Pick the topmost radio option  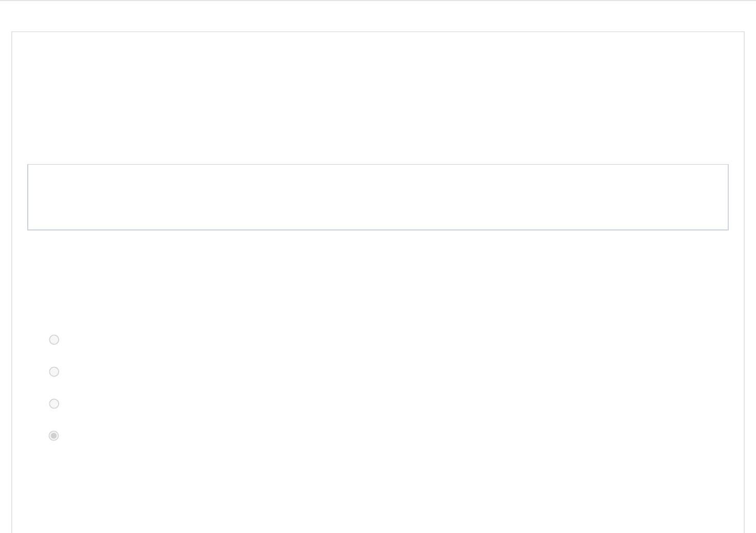[x=54, y=340]
